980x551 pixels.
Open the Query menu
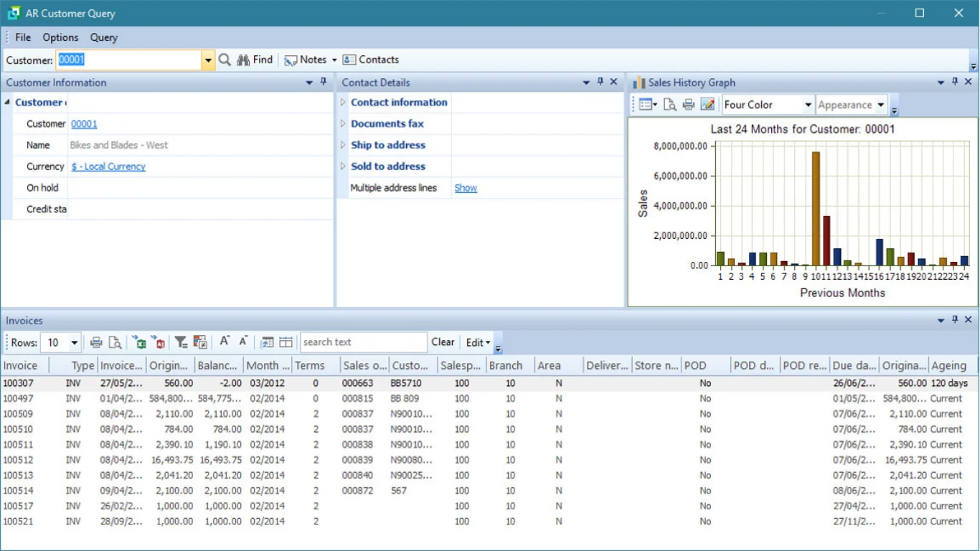[103, 37]
